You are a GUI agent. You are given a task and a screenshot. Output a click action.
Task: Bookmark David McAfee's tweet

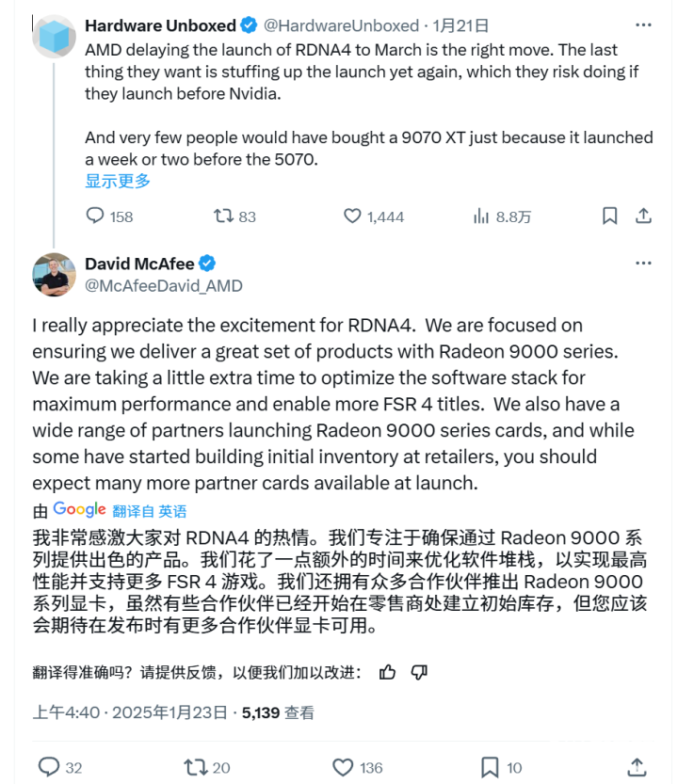pyautogui.click(x=490, y=767)
